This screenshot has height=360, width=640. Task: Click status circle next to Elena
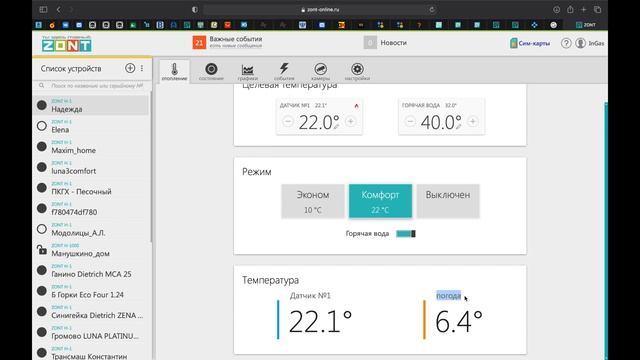point(42,126)
